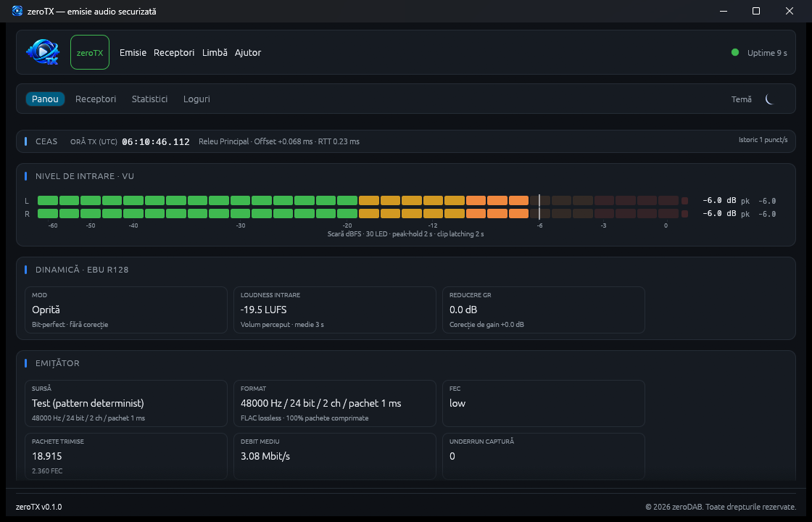Viewport: 812px width, 522px height.
Task: Click the Istoric 1 punct/s label
Action: (763, 140)
